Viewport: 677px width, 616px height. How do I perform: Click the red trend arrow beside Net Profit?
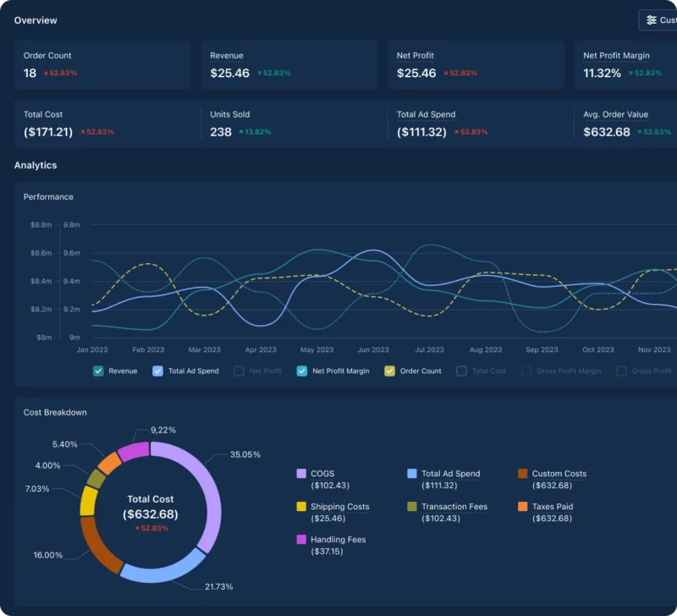click(446, 74)
